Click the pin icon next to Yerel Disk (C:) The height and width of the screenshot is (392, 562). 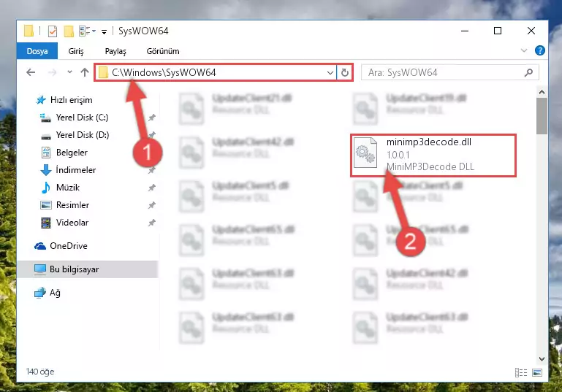coord(152,118)
